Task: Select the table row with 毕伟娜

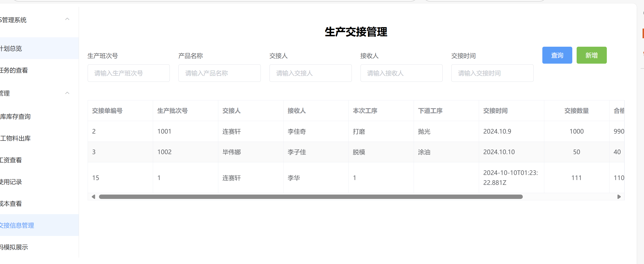Action: pos(232,152)
